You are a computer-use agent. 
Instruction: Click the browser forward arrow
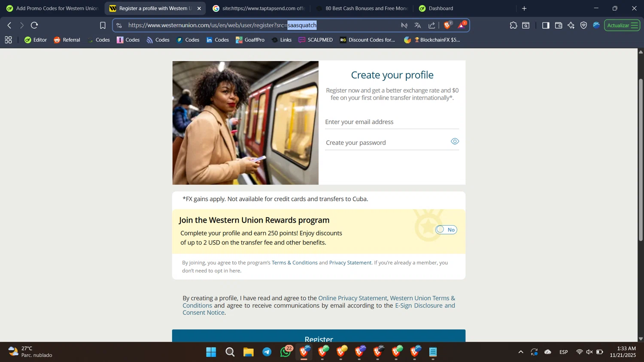(x=22, y=25)
